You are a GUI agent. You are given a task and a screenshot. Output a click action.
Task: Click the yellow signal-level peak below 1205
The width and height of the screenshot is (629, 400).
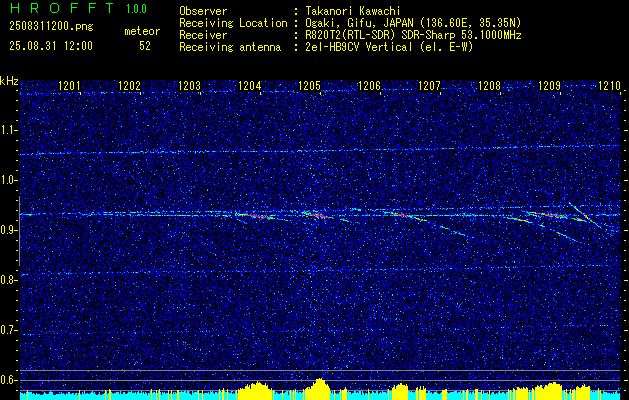click(320, 387)
